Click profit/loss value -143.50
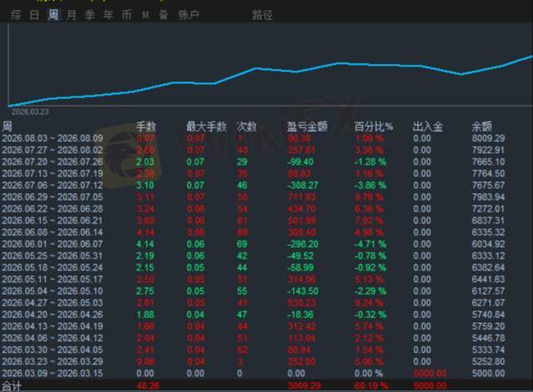 [x=302, y=291]
